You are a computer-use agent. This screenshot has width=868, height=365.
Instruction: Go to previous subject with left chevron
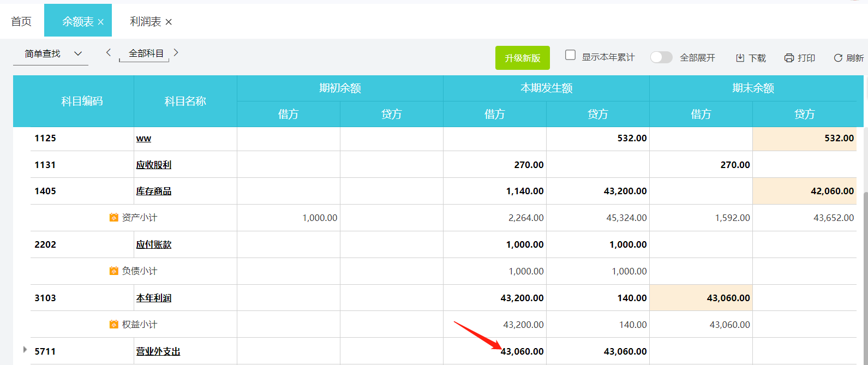109,52
